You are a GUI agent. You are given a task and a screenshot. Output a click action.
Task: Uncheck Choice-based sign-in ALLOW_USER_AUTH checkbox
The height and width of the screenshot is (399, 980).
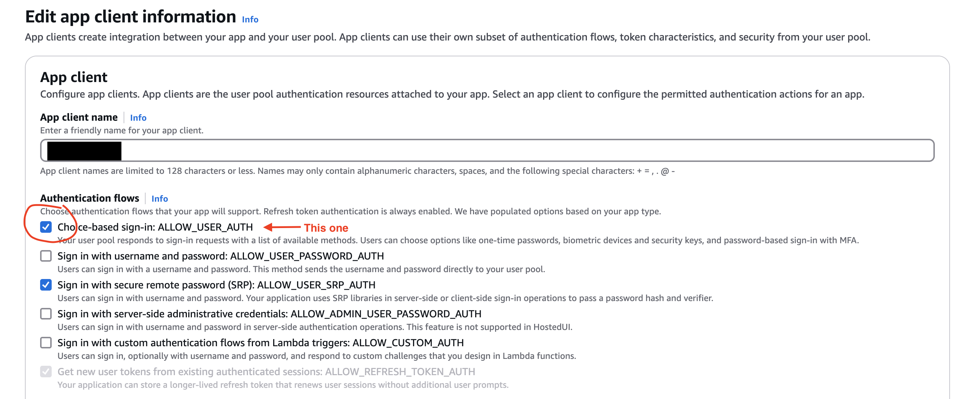46,227
